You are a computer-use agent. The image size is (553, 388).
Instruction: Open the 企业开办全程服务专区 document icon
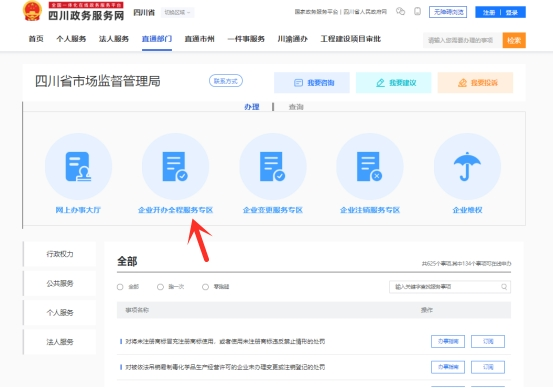pos(175,166)
